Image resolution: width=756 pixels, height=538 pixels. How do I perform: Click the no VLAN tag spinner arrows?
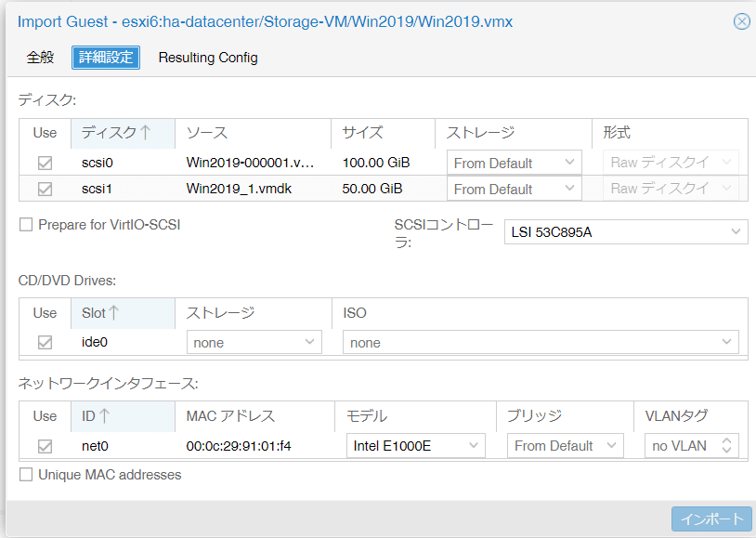(726, 446)
